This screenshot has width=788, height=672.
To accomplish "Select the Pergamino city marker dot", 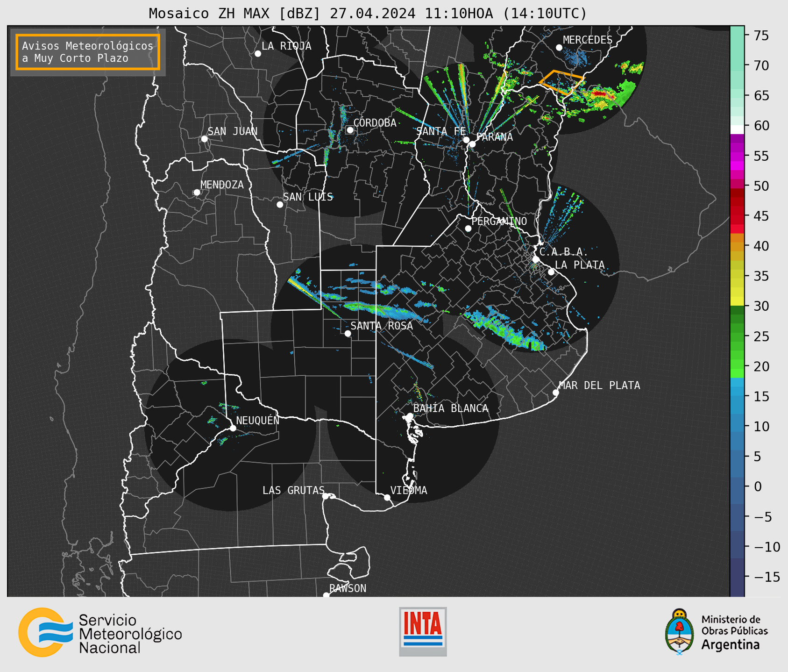I will (x=468, y=229).
